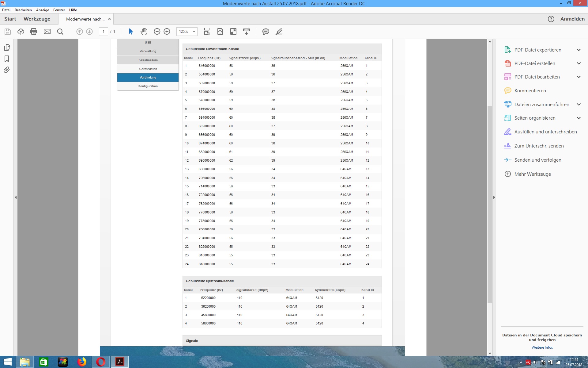Click the zoom in plus icon
Image resolution: width=588 pixels, height=368 pixels.
pyautogui.click(x=167, y=32)
